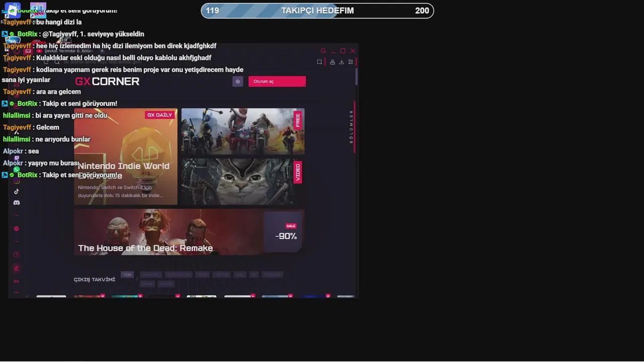Click the Oturum aç button

coord(277,81)
